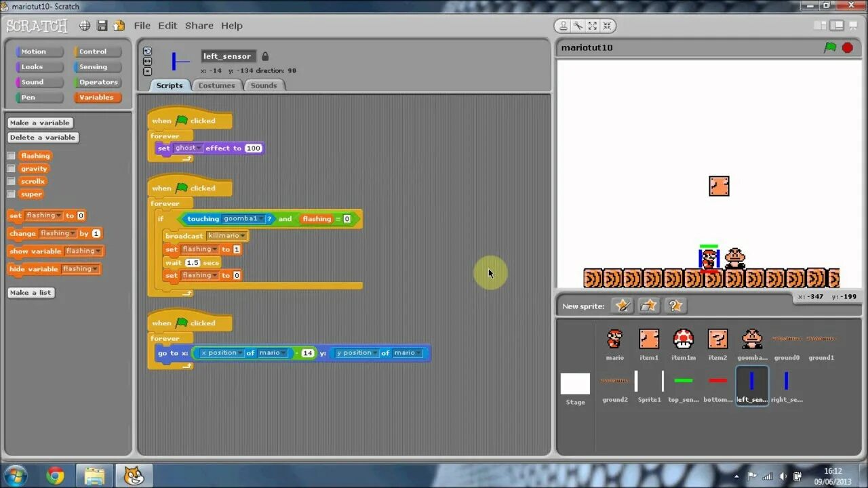Image resolution: width=868 pixels, height=488 pixels.
Task: Switch to the Sounds tab
Action: 264,85
